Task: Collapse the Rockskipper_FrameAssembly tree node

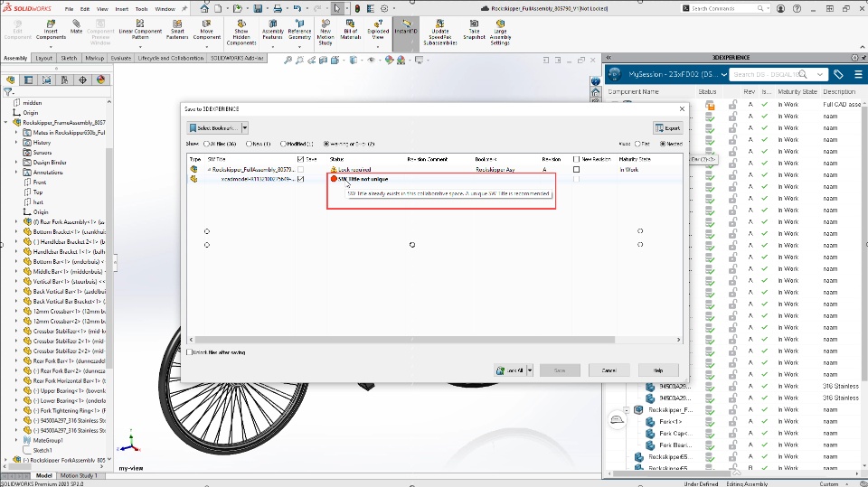Action: click(x=6, y=122)
